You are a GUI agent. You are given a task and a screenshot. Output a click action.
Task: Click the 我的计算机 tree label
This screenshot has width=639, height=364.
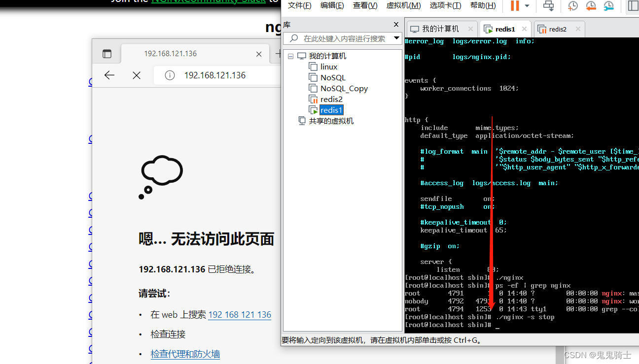[x=327, y=56]
